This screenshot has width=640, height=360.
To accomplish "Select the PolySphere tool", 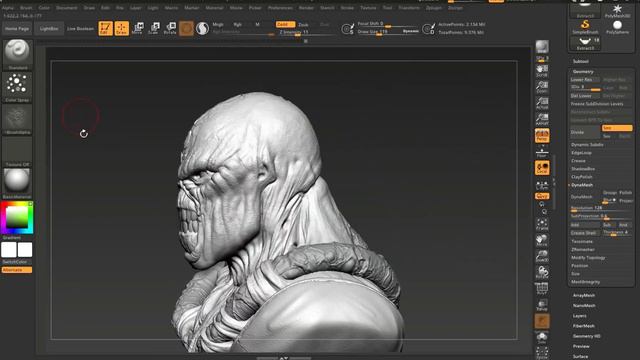I will 617,27.
